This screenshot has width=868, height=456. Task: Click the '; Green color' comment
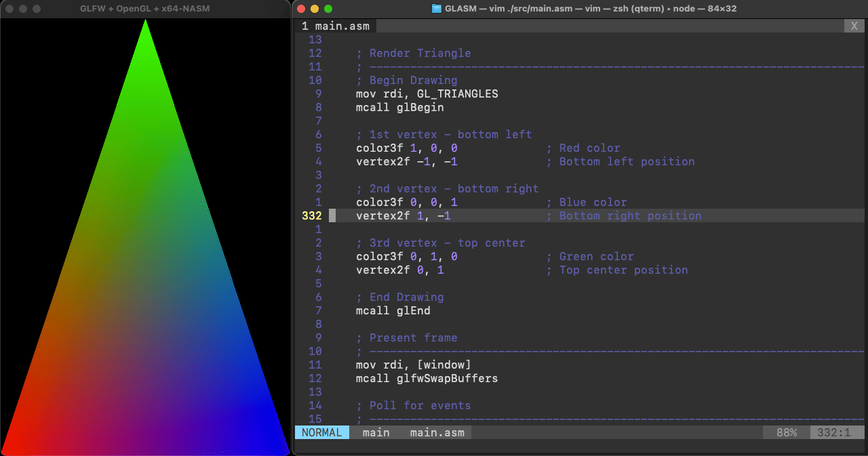[x=590, y=257]
